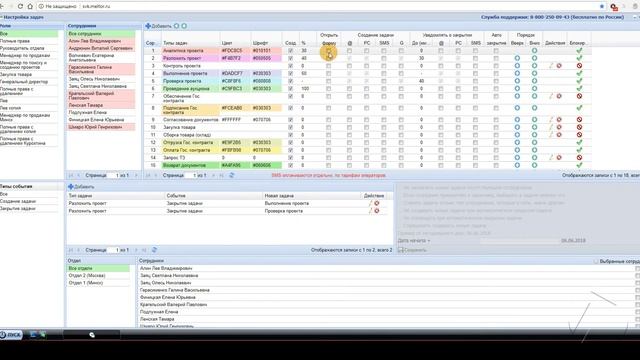The width and height of the screenshot is (640, 360).
Task: Click font color #070706 for Согласование документов
Action: [262, 120]
